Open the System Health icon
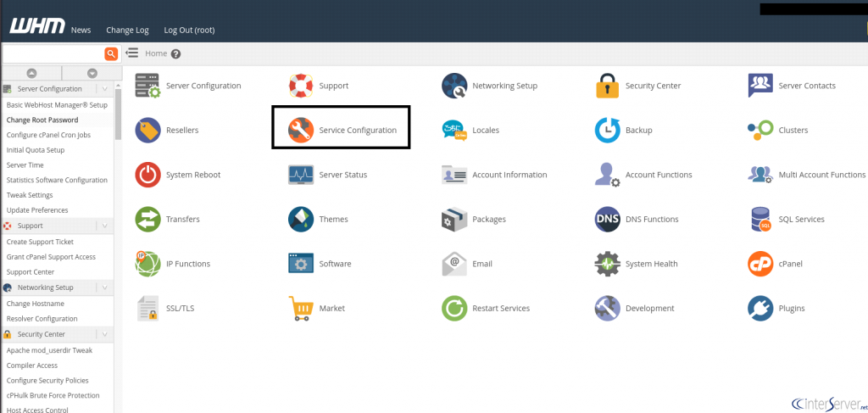The width and height of the screenshot is (868, 413). 607,264
